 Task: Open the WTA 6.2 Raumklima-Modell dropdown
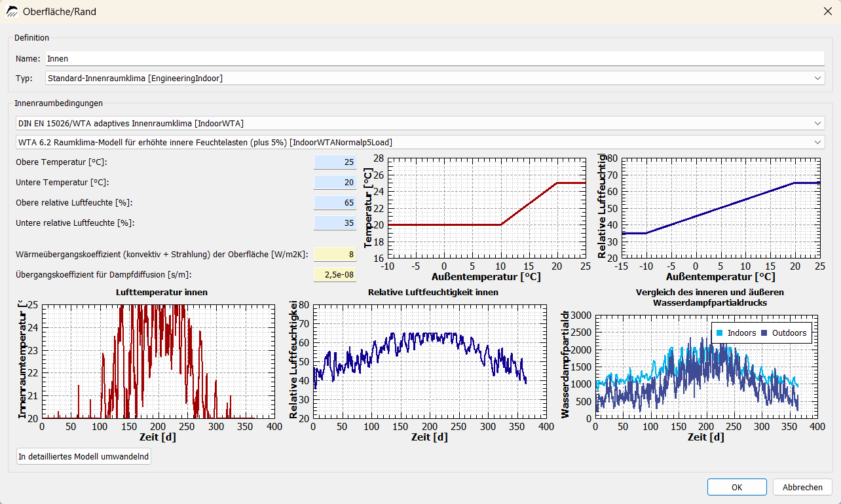(420, 142)
